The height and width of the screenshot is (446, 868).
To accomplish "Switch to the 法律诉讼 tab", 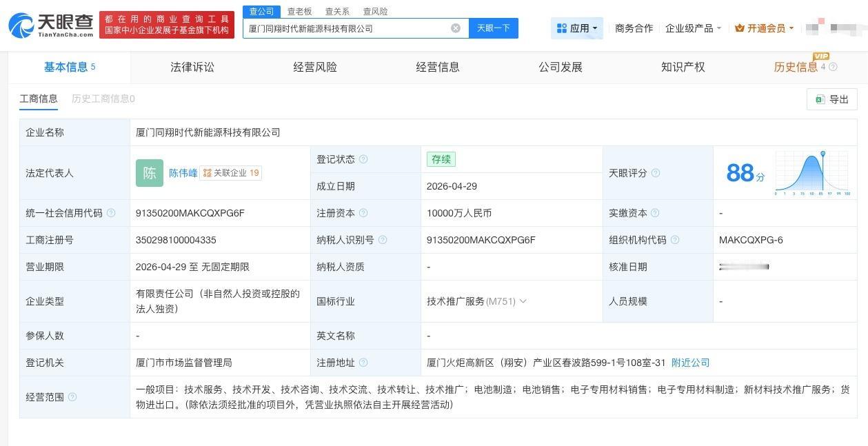I will [x=192, y=67].
